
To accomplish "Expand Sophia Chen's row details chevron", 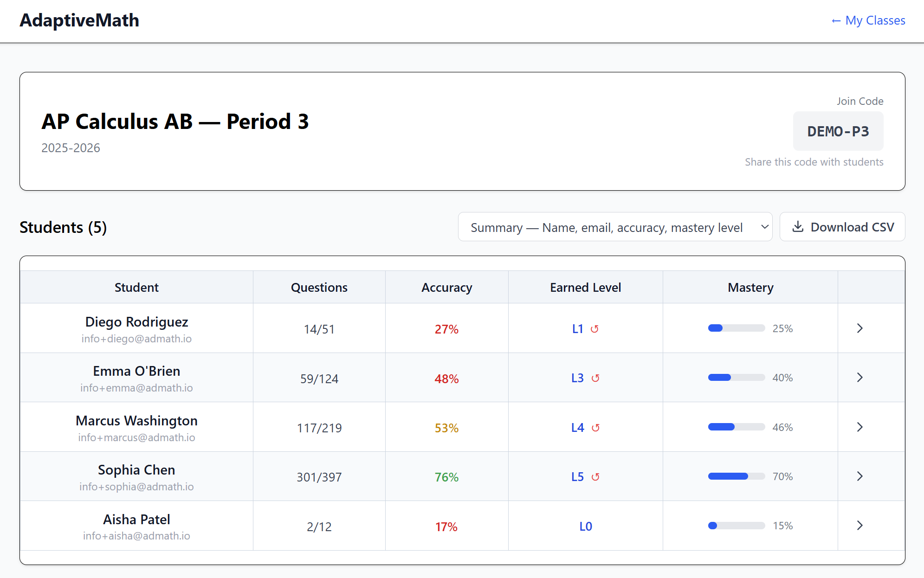I will [859, 476].
